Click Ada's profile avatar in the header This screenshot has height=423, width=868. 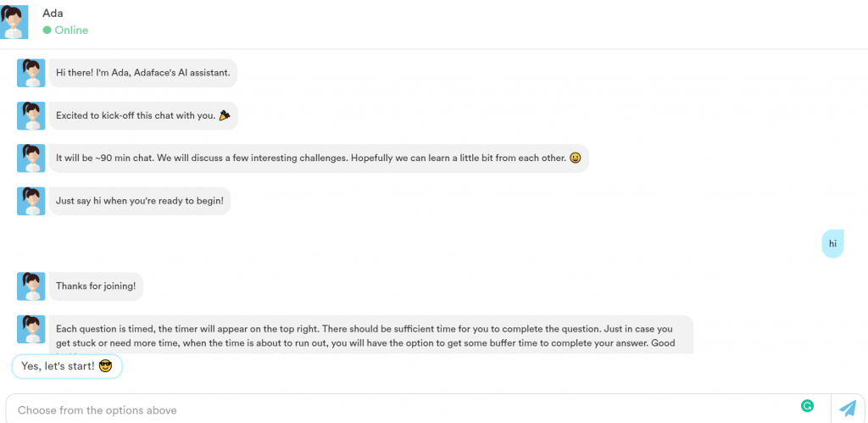tap(14, 22)
